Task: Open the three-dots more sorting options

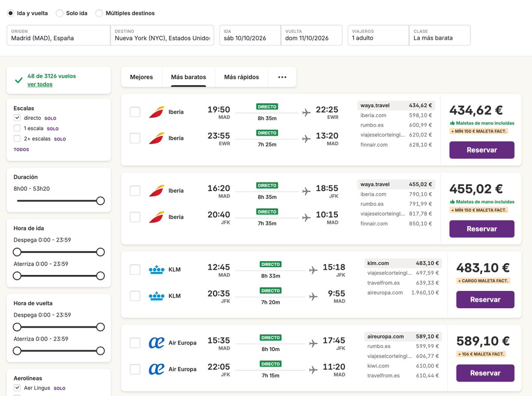Action: [282, 77]
